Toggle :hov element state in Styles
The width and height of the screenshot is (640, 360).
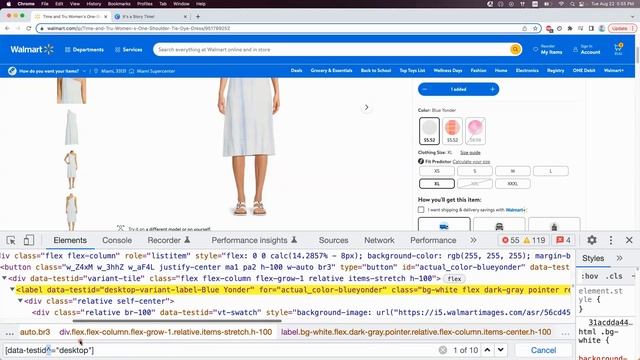590,276
